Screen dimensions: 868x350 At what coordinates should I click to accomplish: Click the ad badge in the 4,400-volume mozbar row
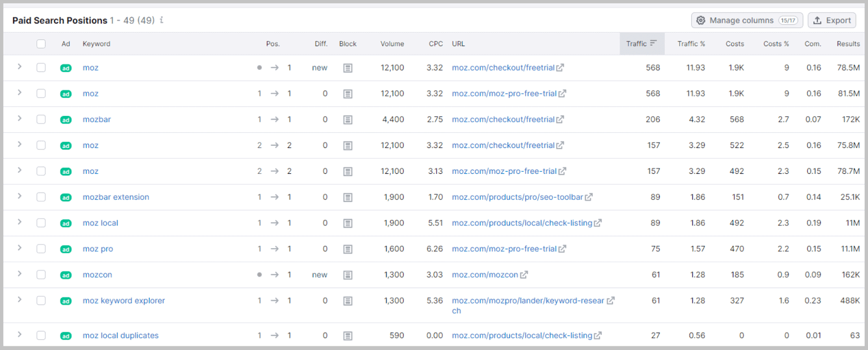coord(66,120)
